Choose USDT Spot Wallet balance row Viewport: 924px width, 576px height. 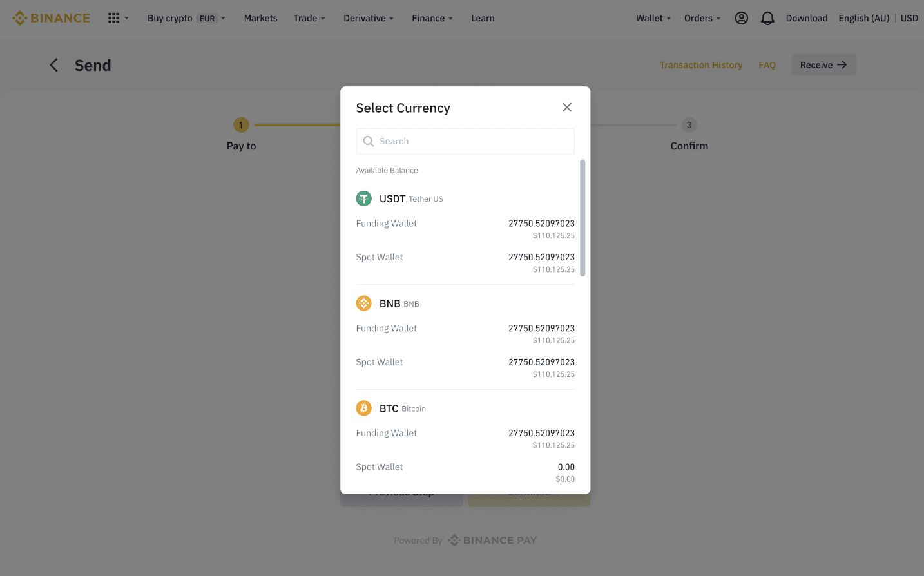tap(465, 263)
